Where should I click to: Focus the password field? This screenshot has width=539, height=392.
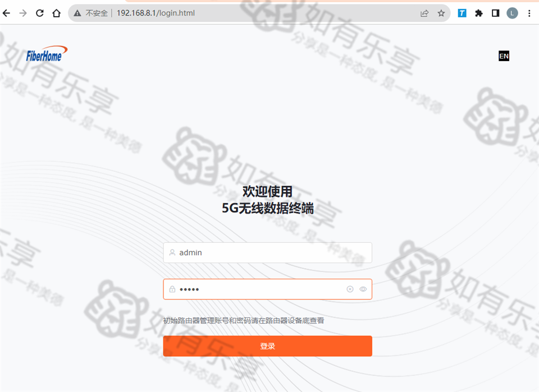click(267, 289)
